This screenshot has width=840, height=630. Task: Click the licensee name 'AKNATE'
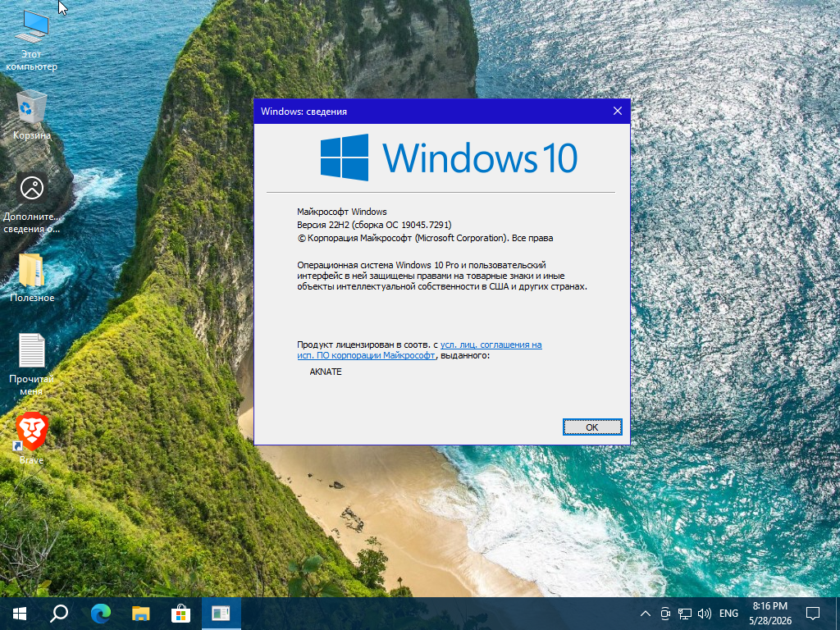(x=325, y=372)
